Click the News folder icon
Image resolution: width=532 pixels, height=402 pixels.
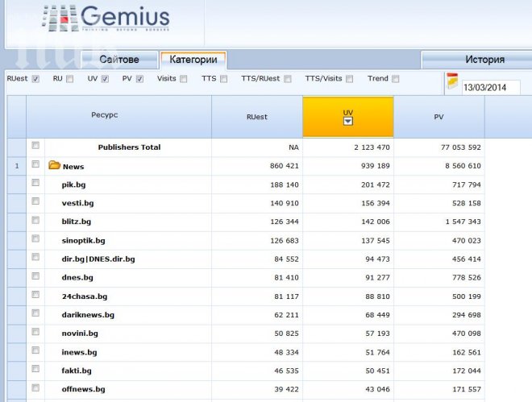point(54,166)
